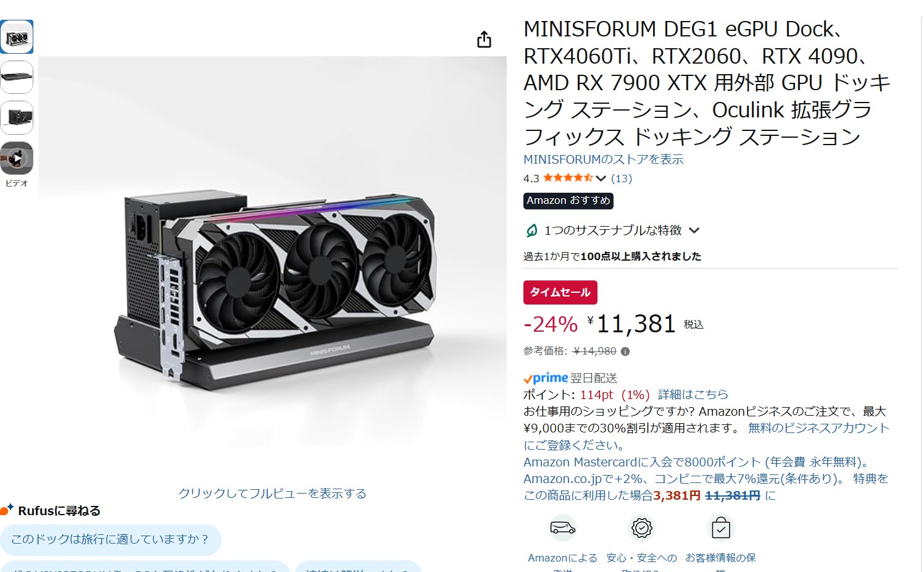The height and width of the screenshot is (572, 924).
Task: Open the reference price info icon
Action: [625, 351]
